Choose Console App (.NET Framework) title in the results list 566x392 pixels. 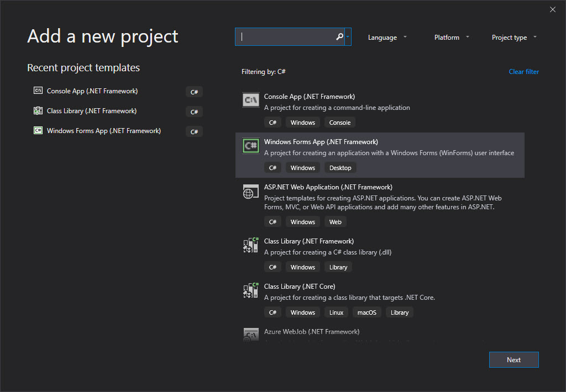(310, 97)
